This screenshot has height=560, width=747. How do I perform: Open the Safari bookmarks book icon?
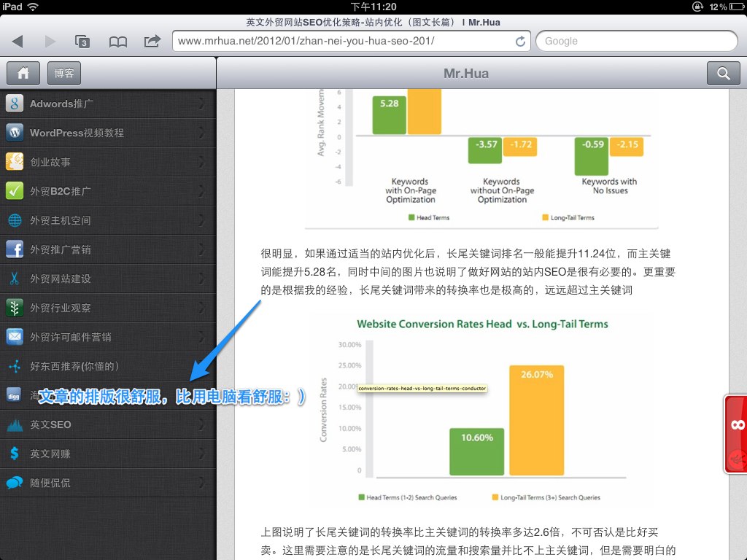click(x=117, y=42)
